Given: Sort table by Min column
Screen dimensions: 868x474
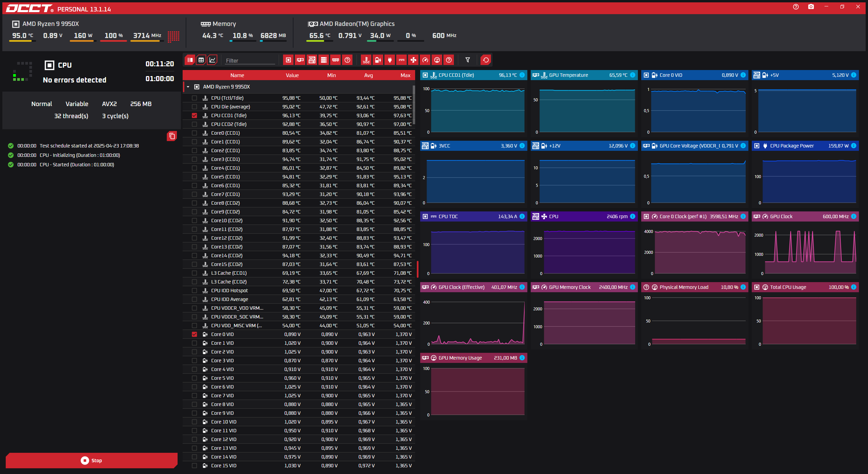Looking at the screenshot, I should (x=332, y=75).
